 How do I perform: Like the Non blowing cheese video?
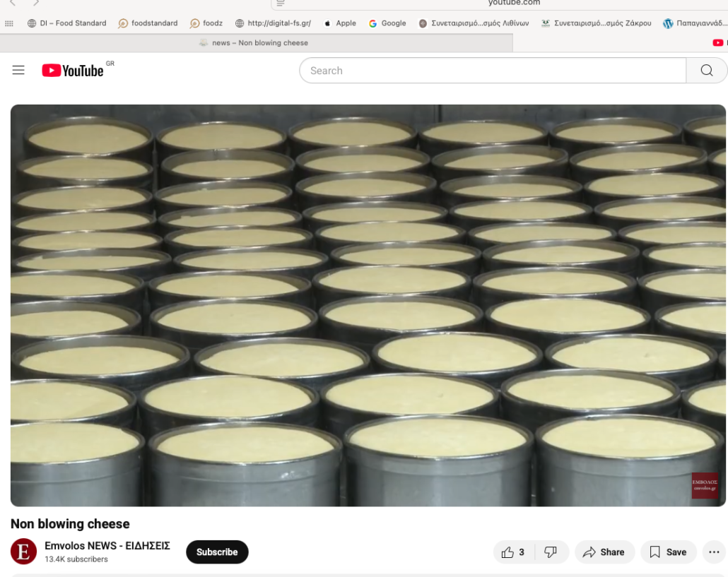click(513, 552)
